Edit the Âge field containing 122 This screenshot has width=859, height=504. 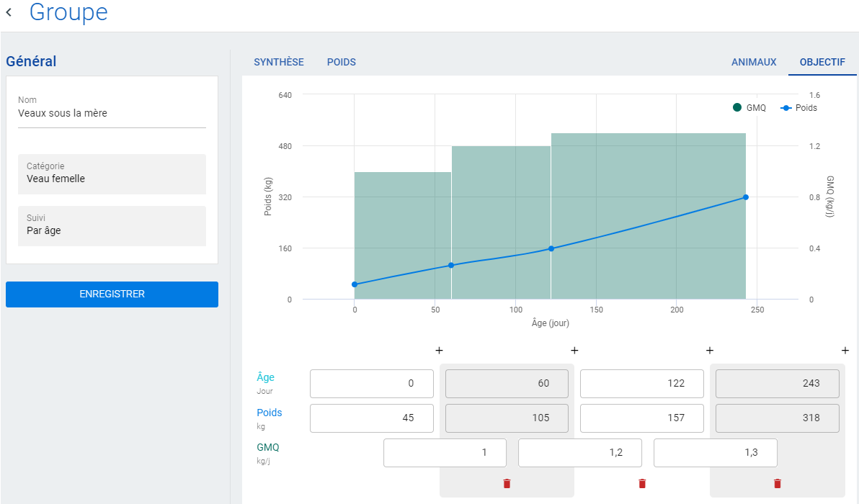642,384
